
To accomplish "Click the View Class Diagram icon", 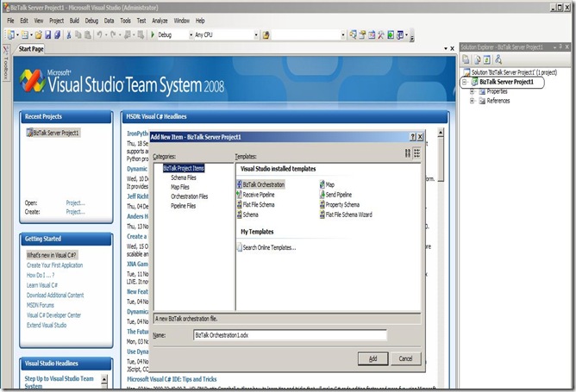I will pyautogui.click(x=498, y=59).
